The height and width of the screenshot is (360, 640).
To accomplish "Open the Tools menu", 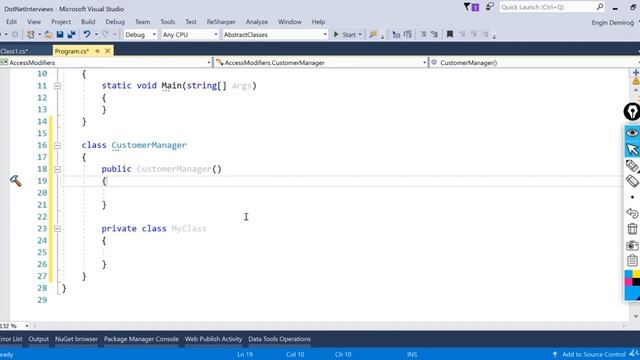I will (x=167, y=22).
